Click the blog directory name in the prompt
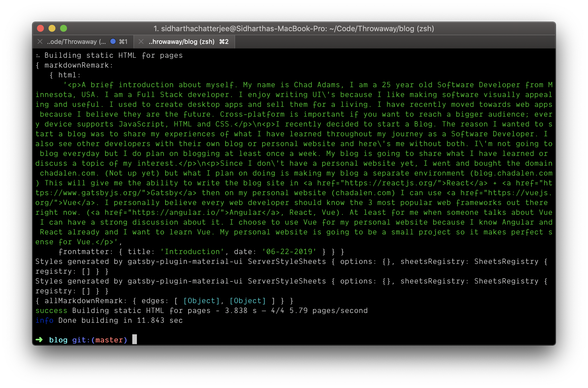The height and width of the screenshot is (388, 588). point(58,340)
